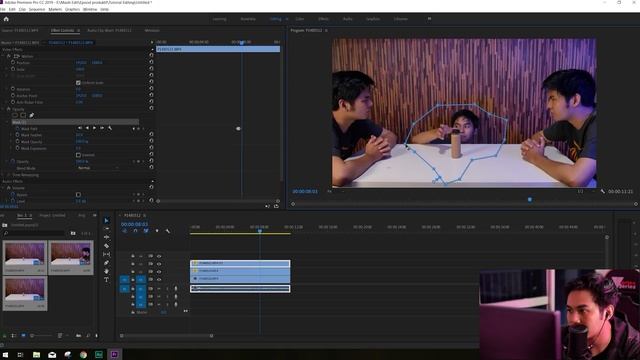Screen dimensions: 640x360
Task: Switch to the Metadata panel tab
Action: (x=152, y=30)
